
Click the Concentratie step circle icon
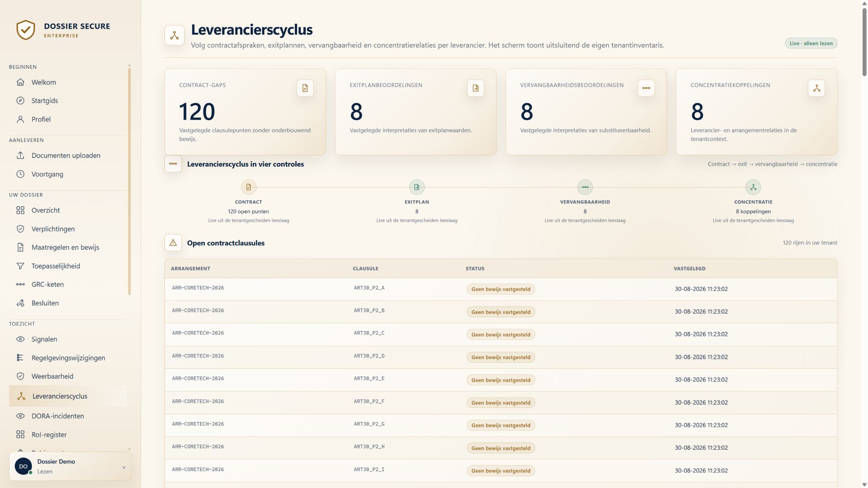pyautogui.click(x=753, y=187)
